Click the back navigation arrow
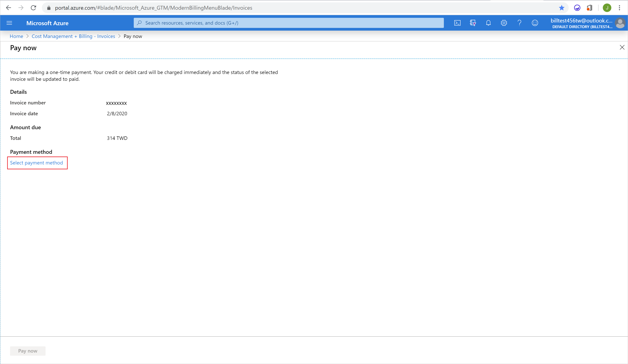This screenshot has height=364, width=628. click(x=9, y=7)
